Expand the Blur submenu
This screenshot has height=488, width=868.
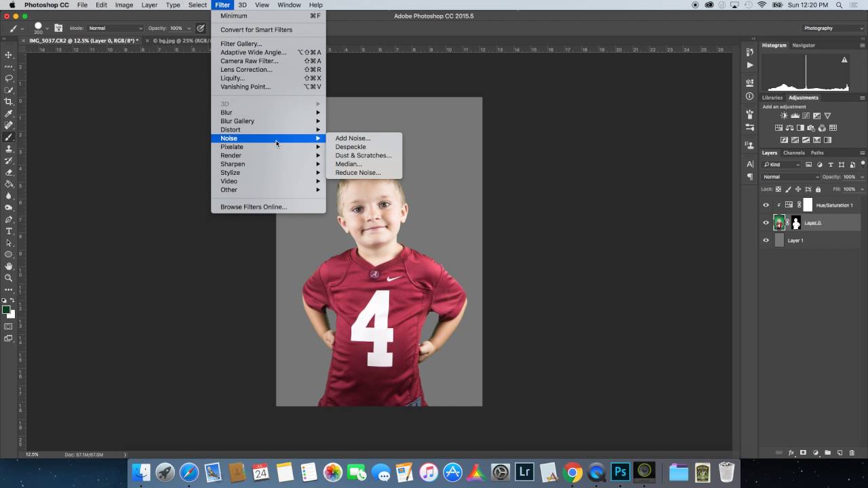269,113
